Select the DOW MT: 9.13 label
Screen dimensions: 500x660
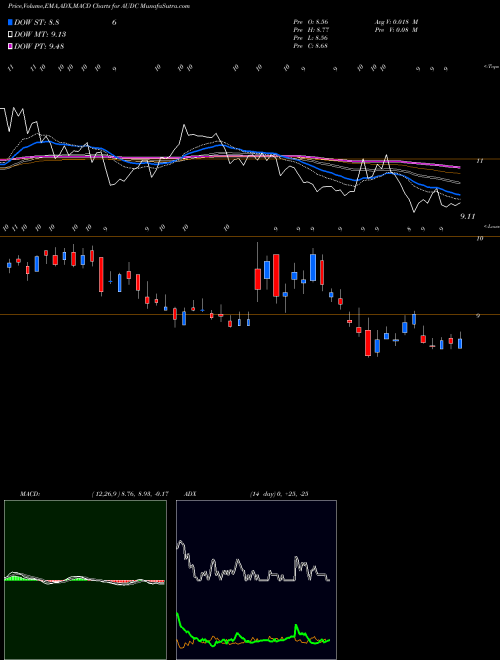40,35
